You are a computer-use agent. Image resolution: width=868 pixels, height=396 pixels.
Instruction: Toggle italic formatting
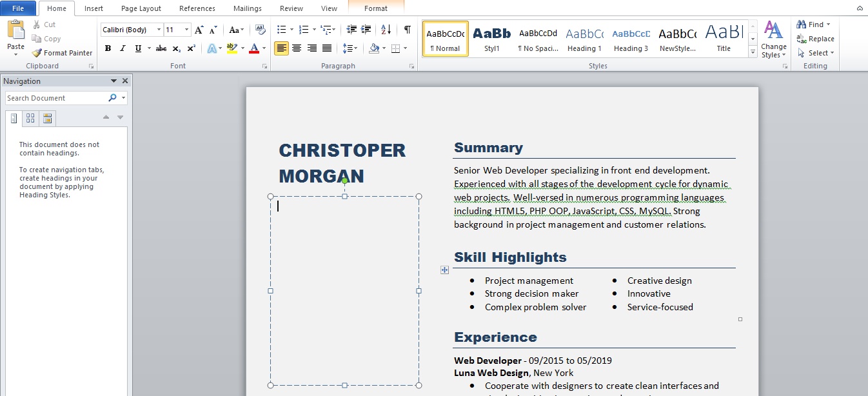pyautogui.click(x=122, y=47)
